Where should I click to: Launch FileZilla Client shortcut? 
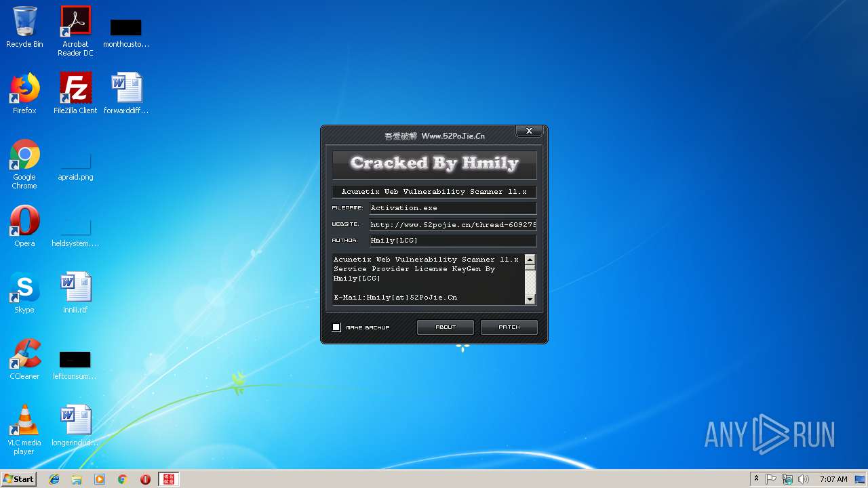[x=75, y=94]
